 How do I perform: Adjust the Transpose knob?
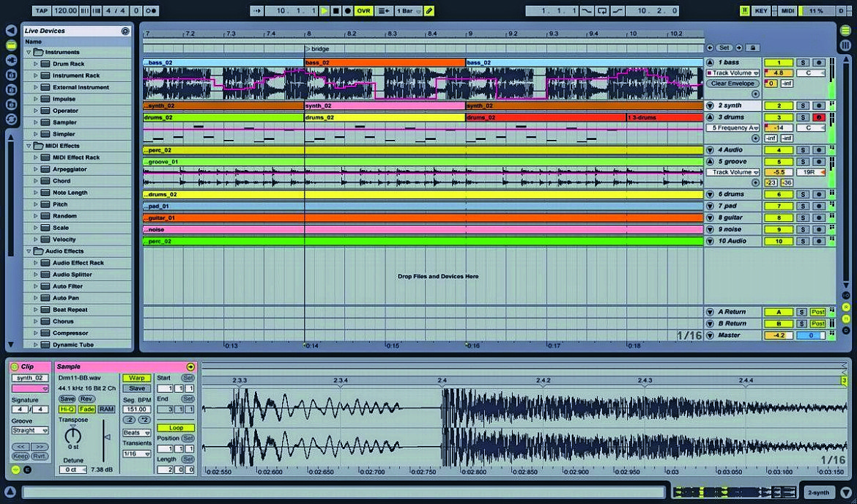tap(73, 436)
